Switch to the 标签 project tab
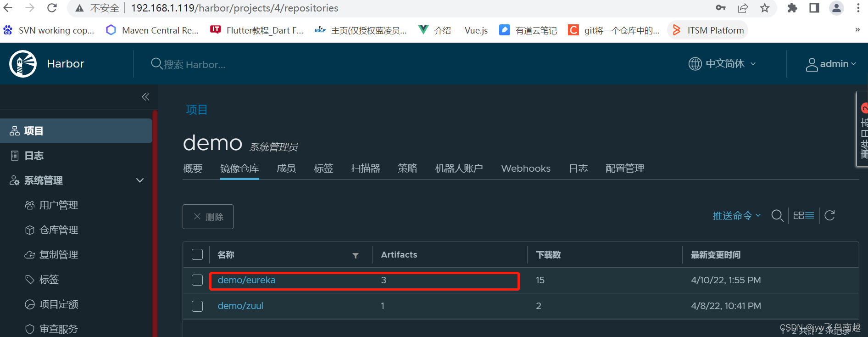 pyautogui.click(x=323, y=168)
